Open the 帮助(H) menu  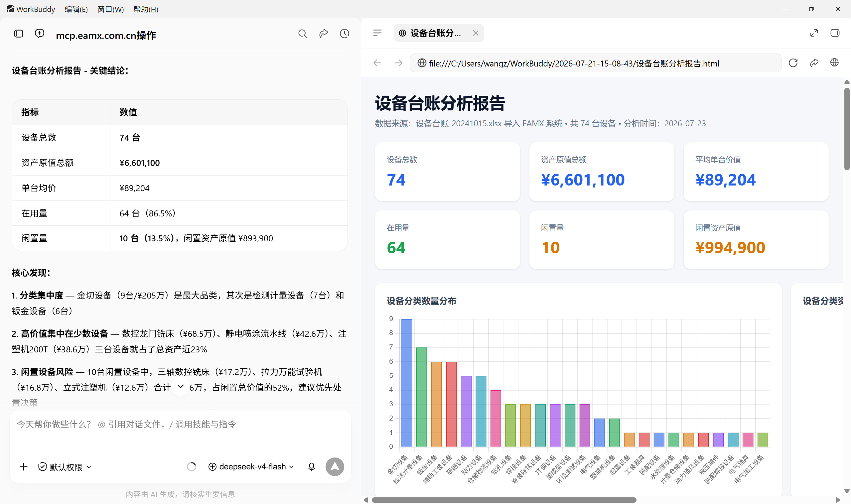(146, 9)
